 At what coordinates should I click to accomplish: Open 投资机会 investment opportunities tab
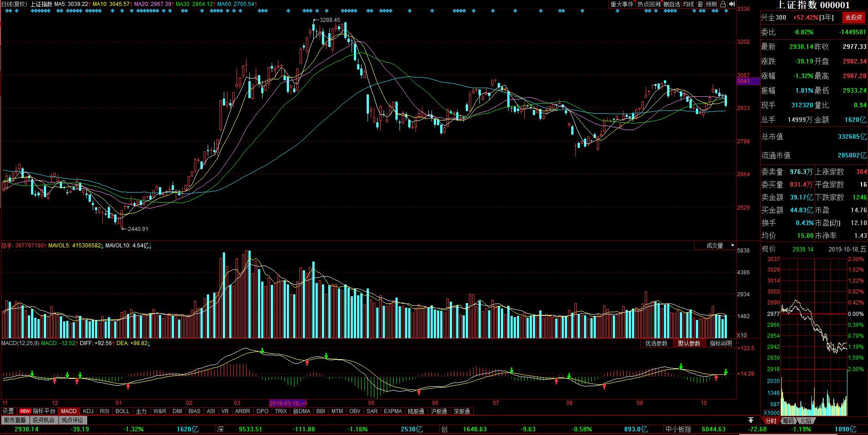click(44, 420)
